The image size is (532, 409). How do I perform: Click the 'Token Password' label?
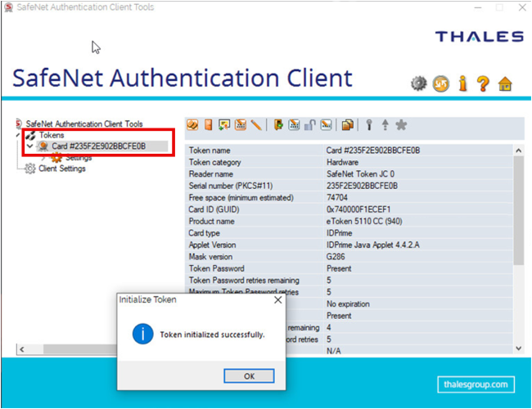click(216, 268)
